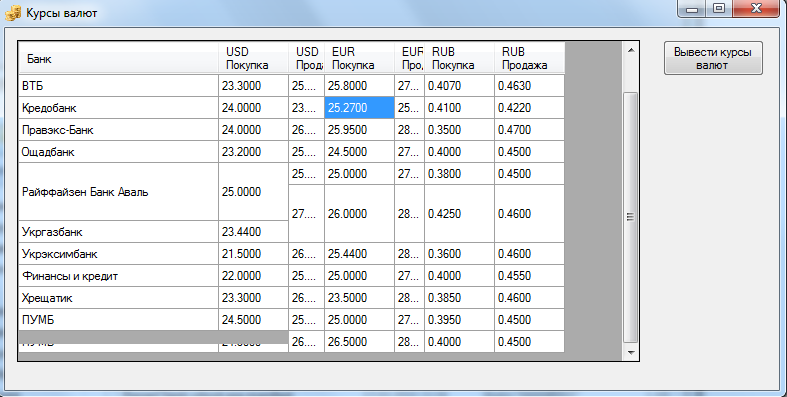Click the 'RUB Продажа' column header
The height and width of the screenshot is (397, 787).
point(530,58)
